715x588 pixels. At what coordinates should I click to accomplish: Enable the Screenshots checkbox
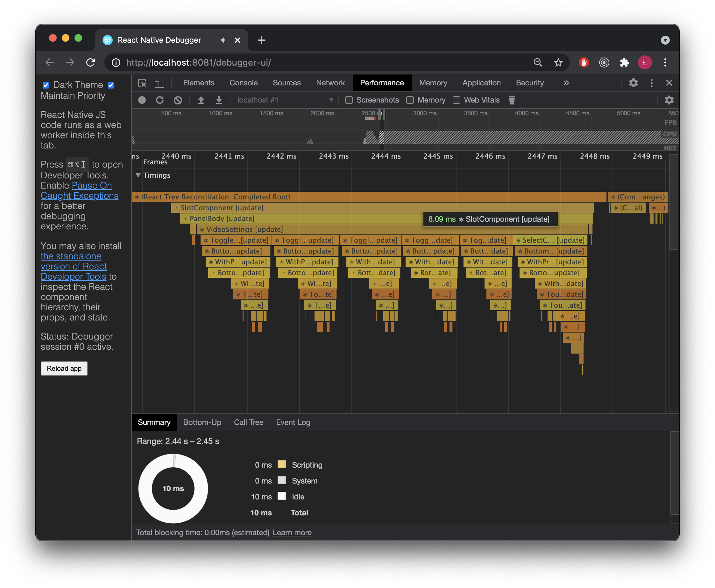click(349, 100)
